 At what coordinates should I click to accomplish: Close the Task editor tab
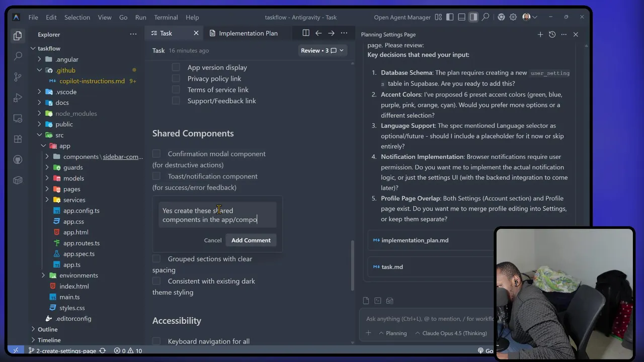coord(196,33)
